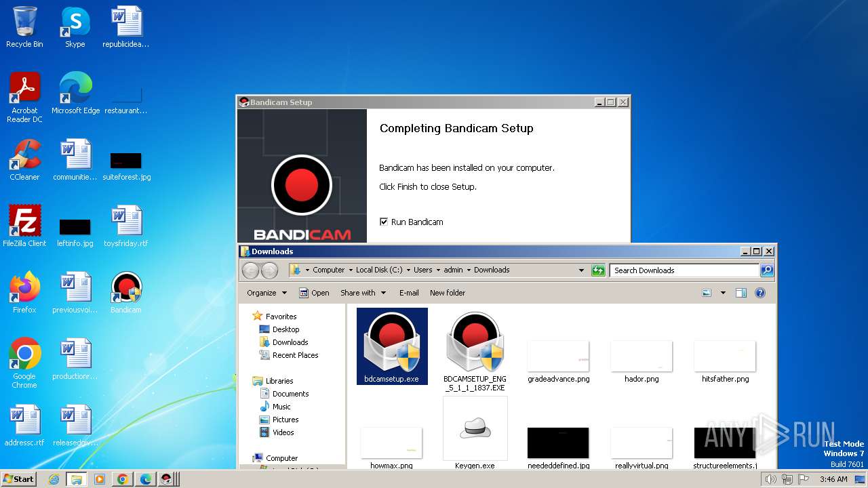Image resolution: width=868 pixels, height=488 pixels.
Task: Click Bandicam setup taskbar icon
Action: 167,479
